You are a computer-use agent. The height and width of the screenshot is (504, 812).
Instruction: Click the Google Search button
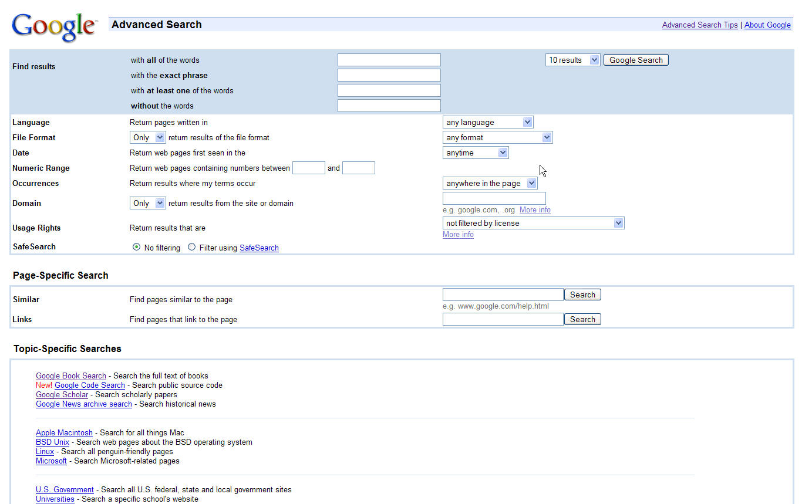click(636, 60)
